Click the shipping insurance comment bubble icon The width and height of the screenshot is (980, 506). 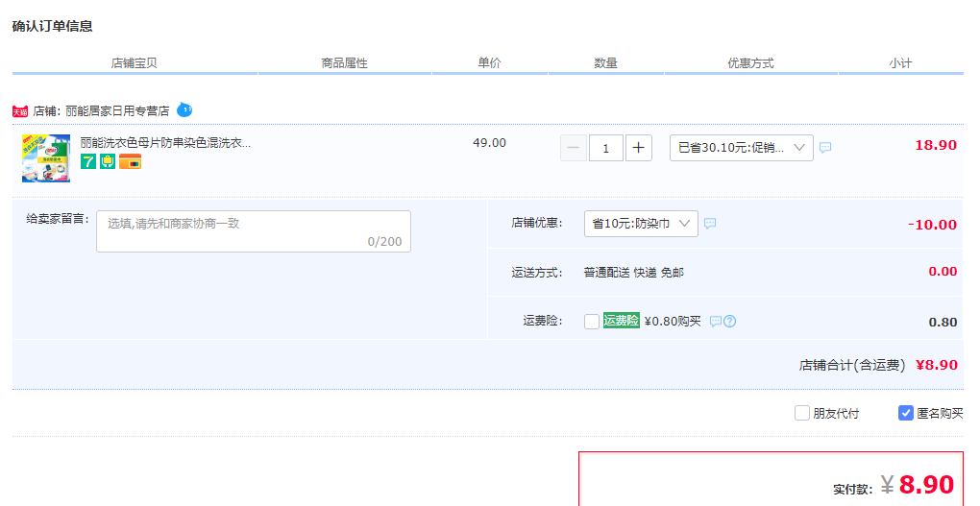(716, 321)
